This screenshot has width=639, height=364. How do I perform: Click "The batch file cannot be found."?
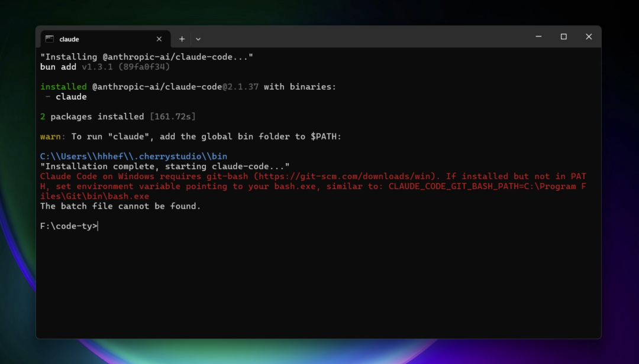pyautogui.click(x=120, y=206)
